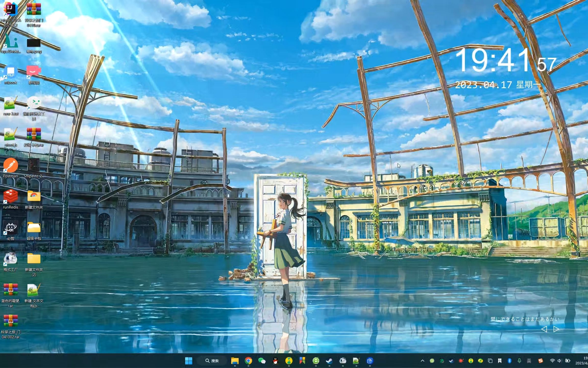Open the volume speaker tray icon

[x=559, y=361]
